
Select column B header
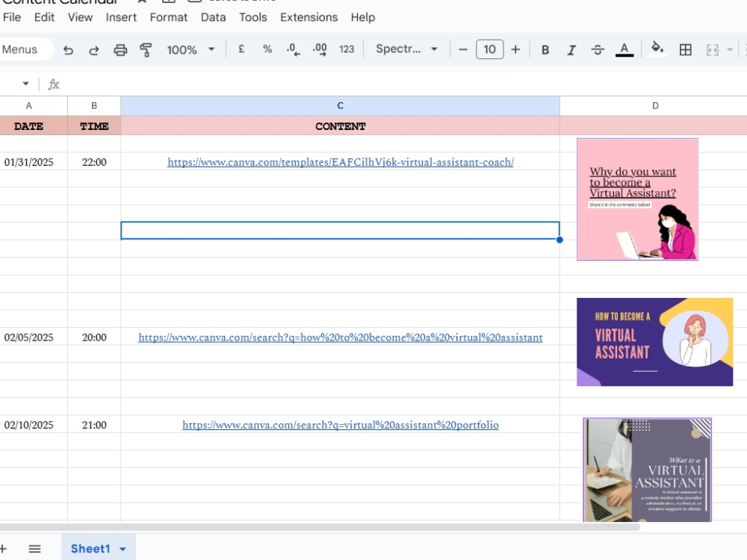94,106
